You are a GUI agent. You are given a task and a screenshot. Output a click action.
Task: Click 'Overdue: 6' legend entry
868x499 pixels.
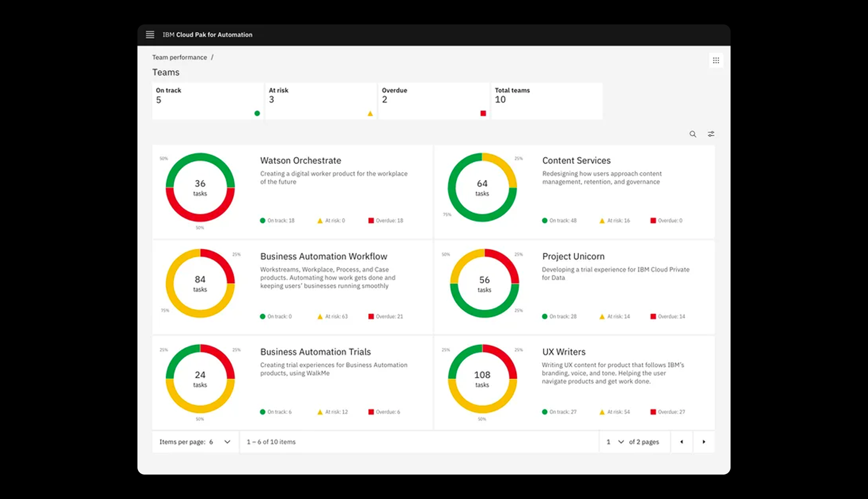(x=384, y=412)
